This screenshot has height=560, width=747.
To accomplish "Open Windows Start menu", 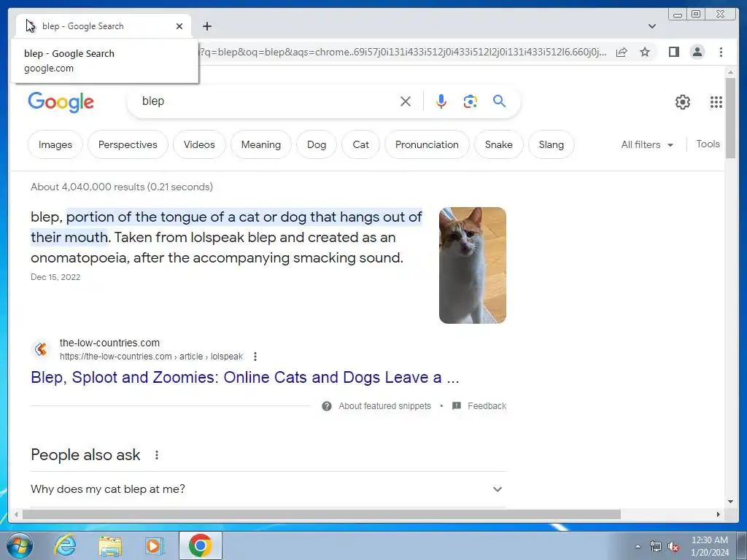I will pos(20,545).
